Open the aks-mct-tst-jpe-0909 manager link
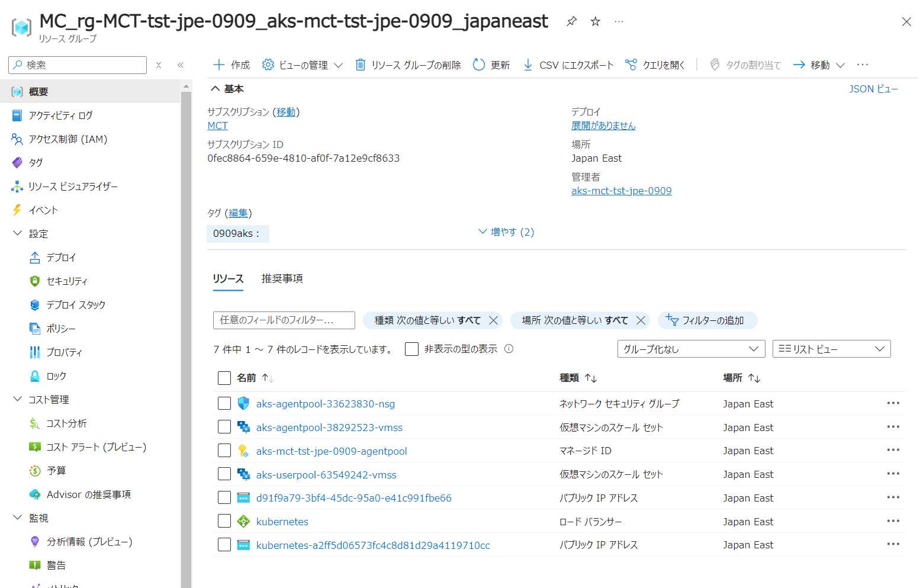 621,191
